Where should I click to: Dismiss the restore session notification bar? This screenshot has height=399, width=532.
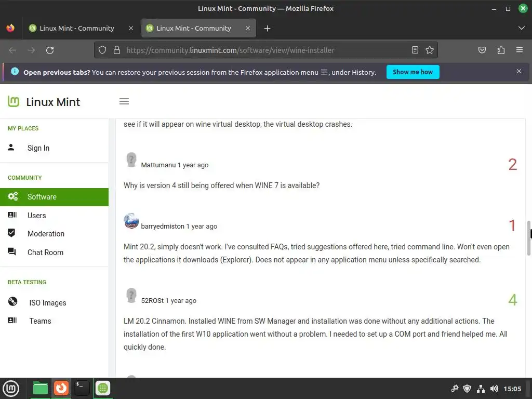tap(519, 71)
